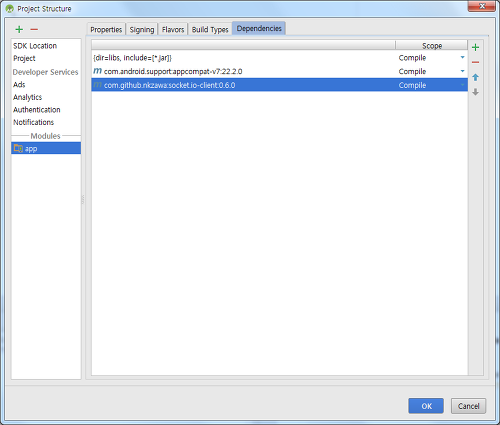Click the app module folder icon

pos(18,148)
